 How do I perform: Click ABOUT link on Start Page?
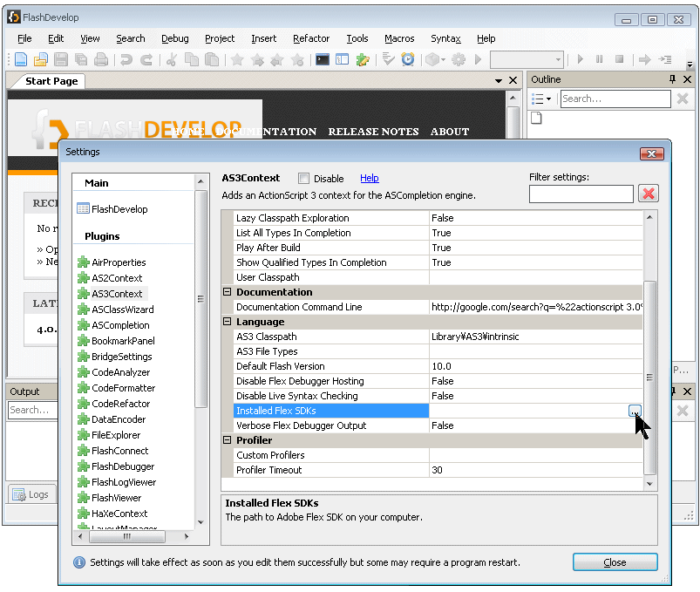click(450, 132)
